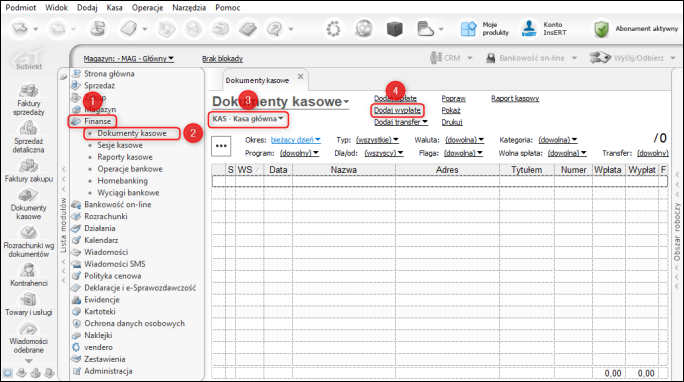Image resolution: width=684 pixels, height=382 pixels.
Task: Sort table by Nazwa column header
Action: point(344,170)
